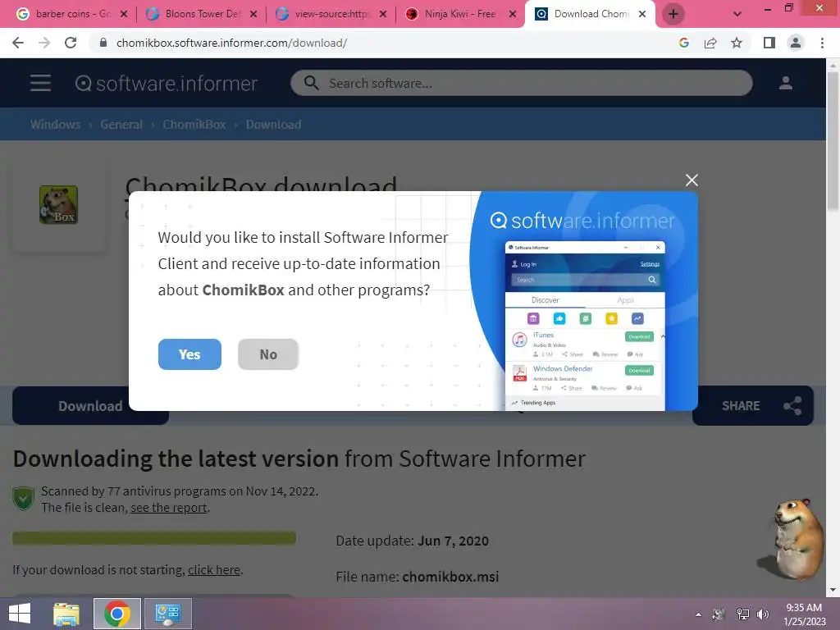Click the network tray icon
Viewport: 840px width, 630px height.
coord(742,614)
